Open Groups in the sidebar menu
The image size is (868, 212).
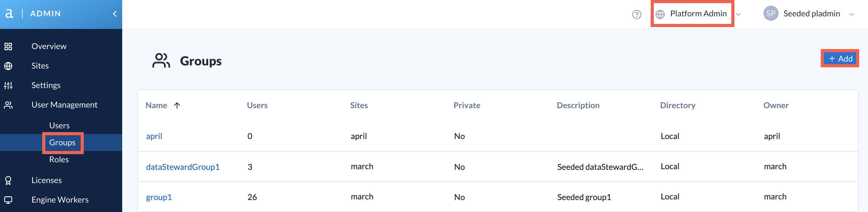[x=62, y=143]
